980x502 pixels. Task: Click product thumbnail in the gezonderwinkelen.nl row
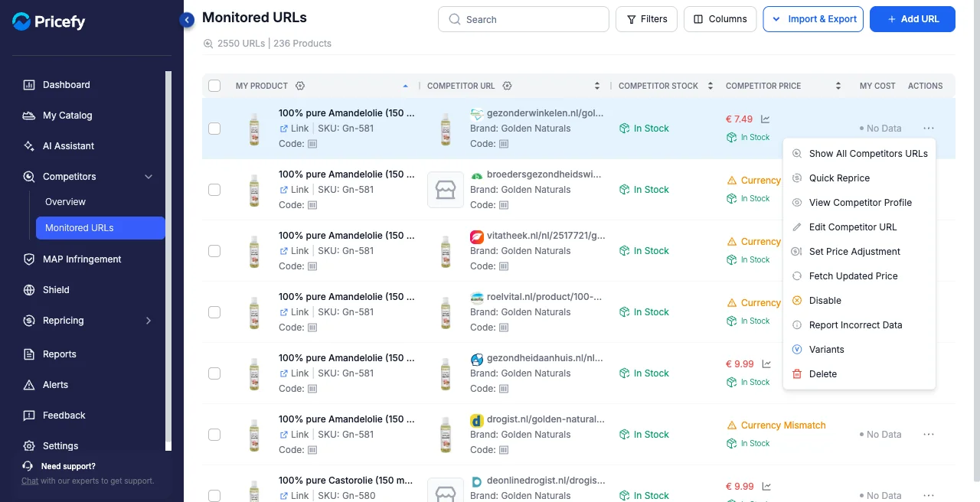coord(254,129)
